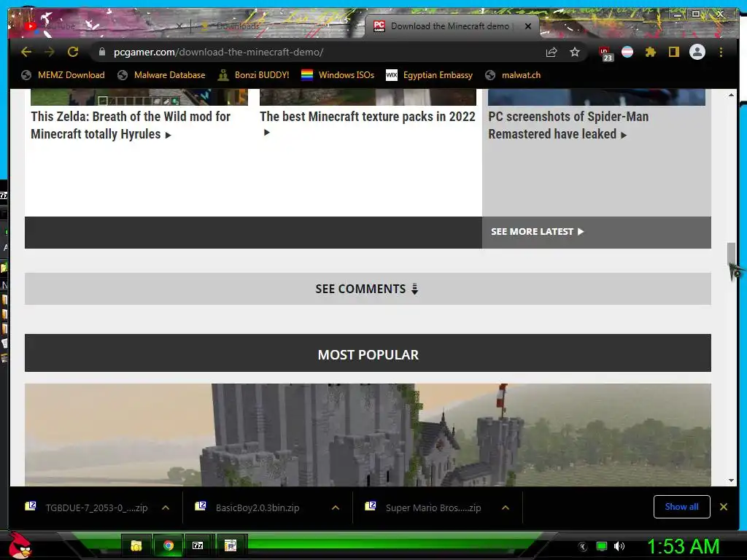Click Show all downloads
747x560 pixels.
click(x=682, y=507)
